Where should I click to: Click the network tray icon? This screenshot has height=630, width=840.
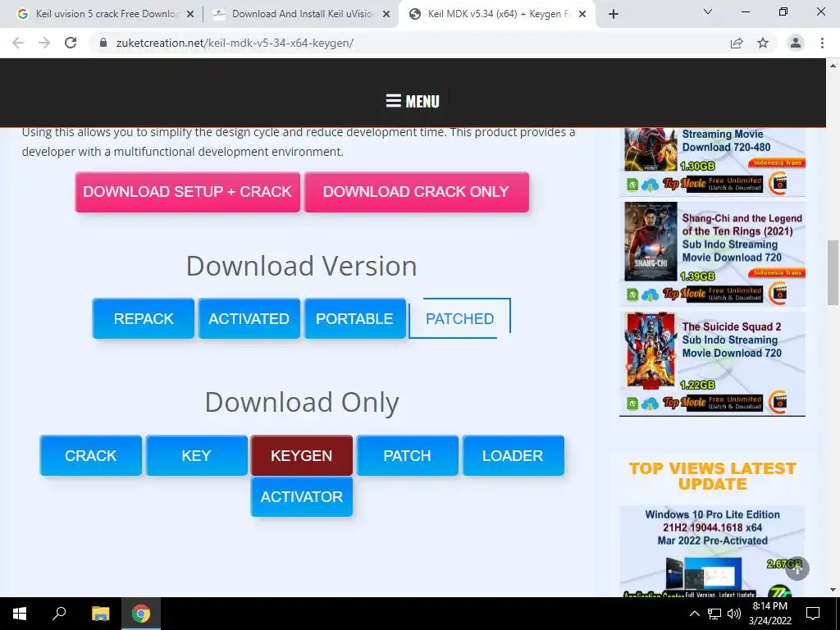(x=714, y=614)
